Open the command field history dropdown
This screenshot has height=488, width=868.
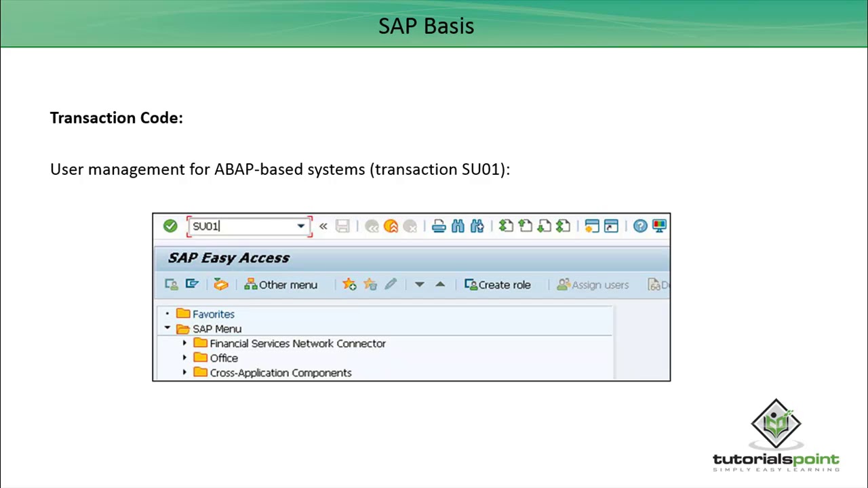pos(301,226)
